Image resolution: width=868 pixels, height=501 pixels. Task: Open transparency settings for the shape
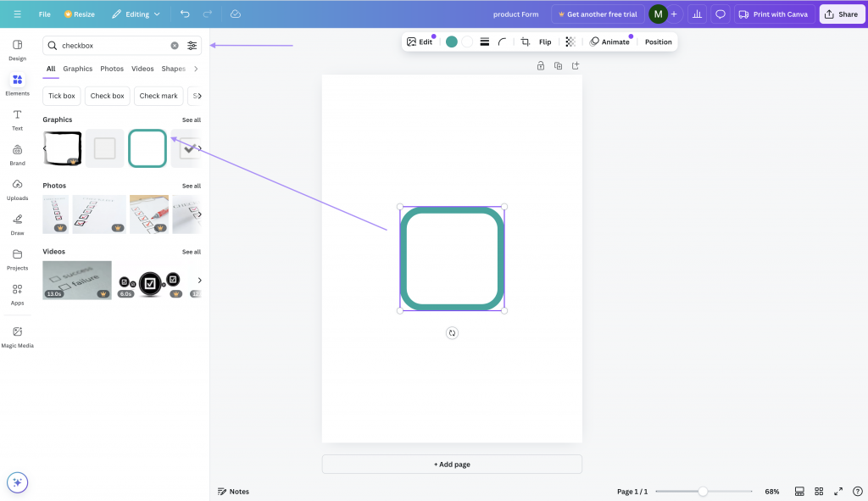pos(570,41)
